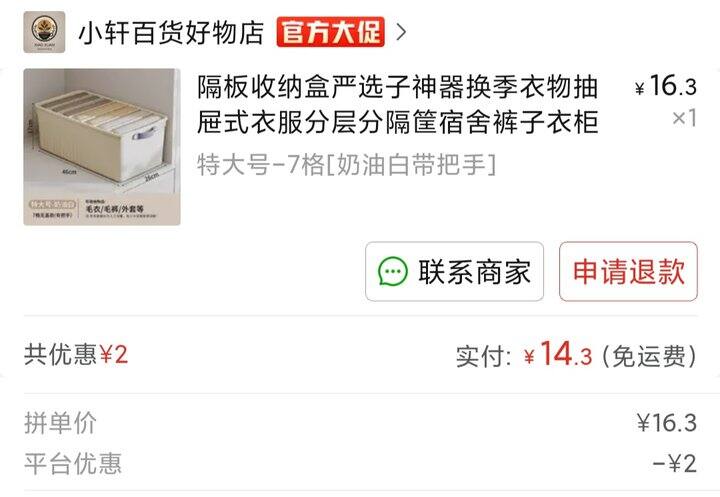The width and height of the screenshot is (720, 497).
Task: Select the 拼单价 row label
Action: tap(60, 423)
